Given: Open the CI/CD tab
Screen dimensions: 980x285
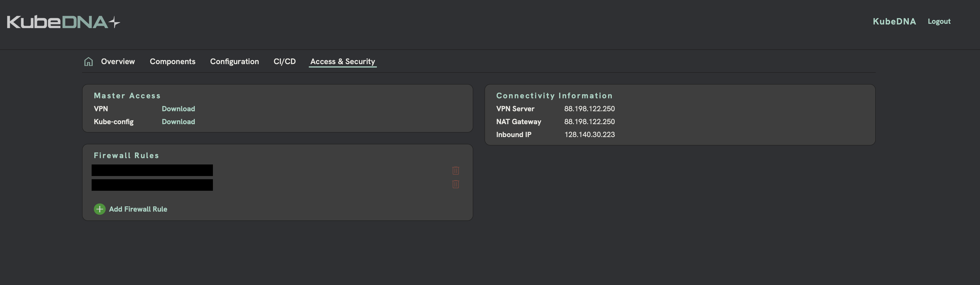Looking at the screenshot, I should (x=285, y=61).
